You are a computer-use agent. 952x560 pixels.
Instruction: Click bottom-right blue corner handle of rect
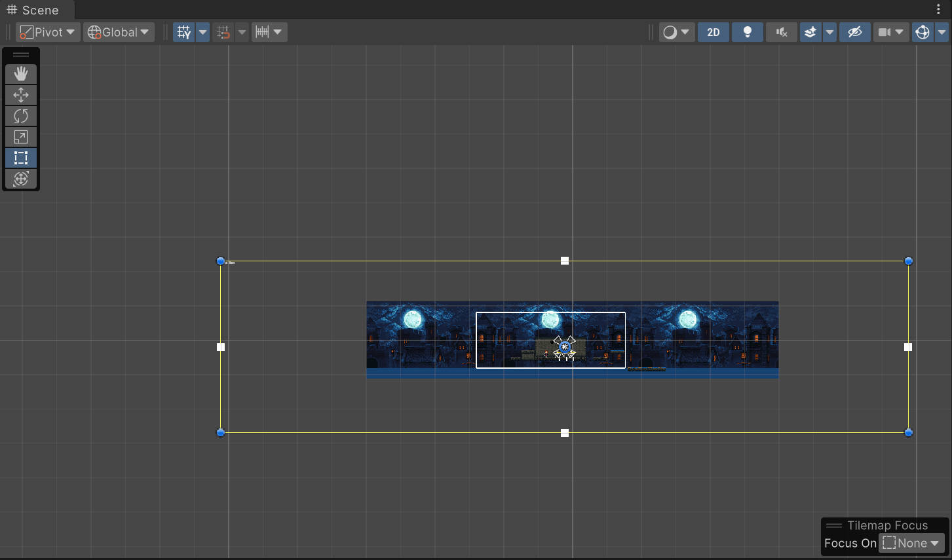click(x=908, y=432)
